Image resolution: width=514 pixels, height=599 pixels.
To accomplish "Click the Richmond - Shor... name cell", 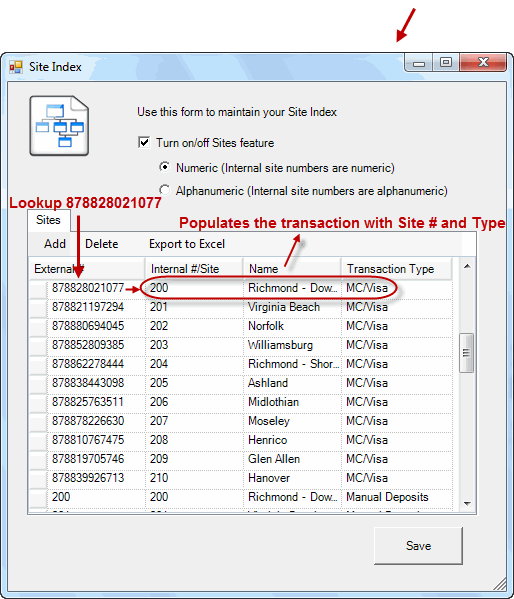I will 292,366.
